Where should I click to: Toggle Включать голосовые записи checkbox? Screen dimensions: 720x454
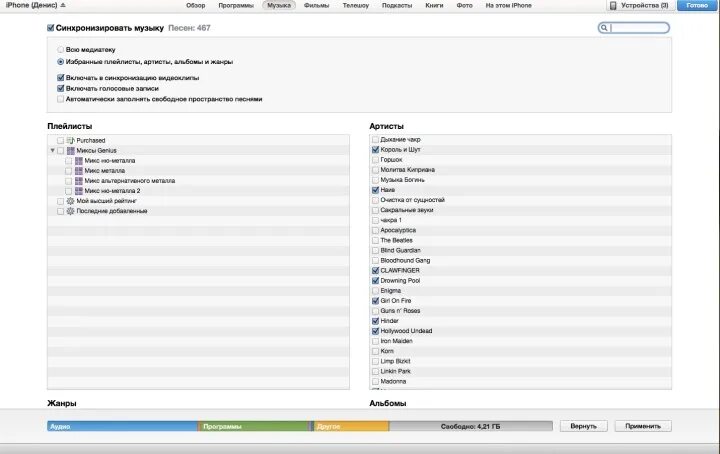[60, 88]
